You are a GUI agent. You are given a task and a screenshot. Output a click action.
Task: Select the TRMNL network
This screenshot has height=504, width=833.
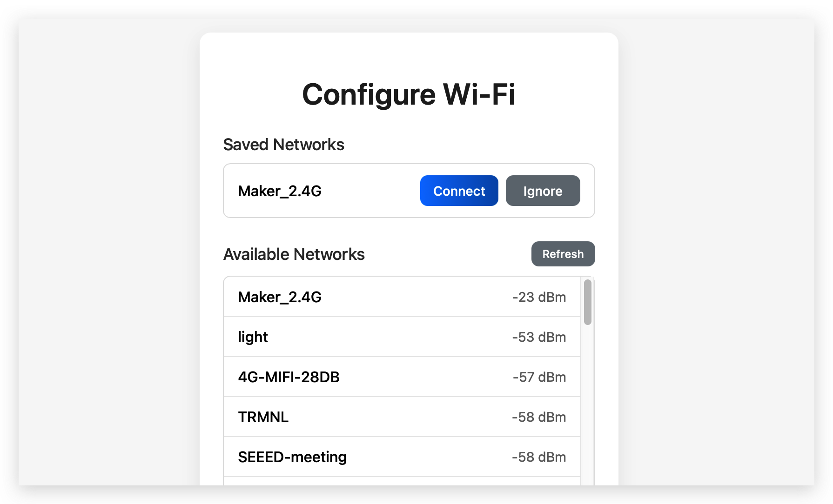(x=402, y=417)
